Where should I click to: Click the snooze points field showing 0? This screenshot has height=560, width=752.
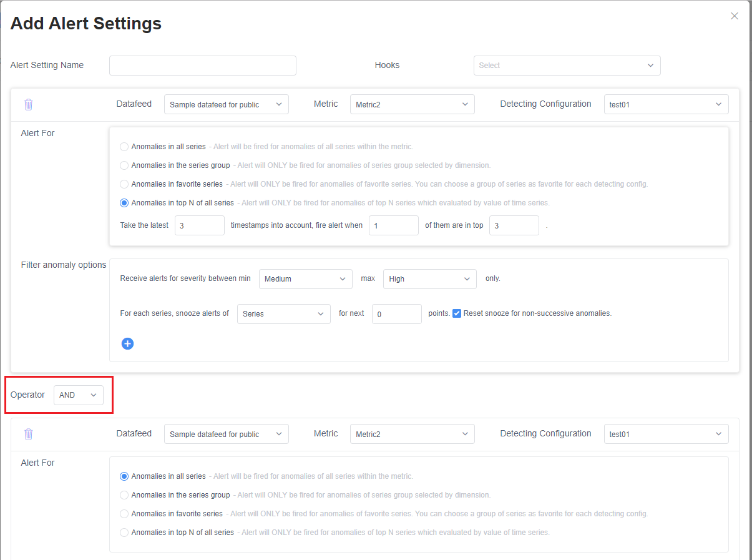[396, 313]
